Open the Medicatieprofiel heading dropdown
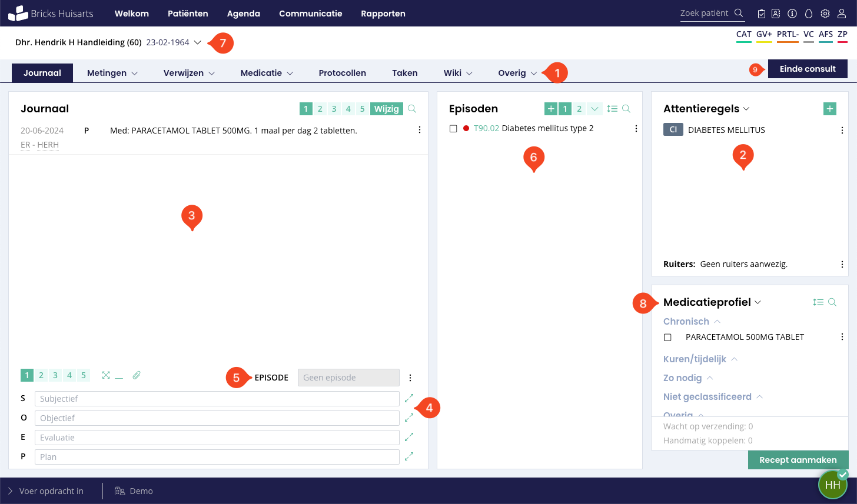This screenshot has height=504, width=857. (x=758, y=302)
